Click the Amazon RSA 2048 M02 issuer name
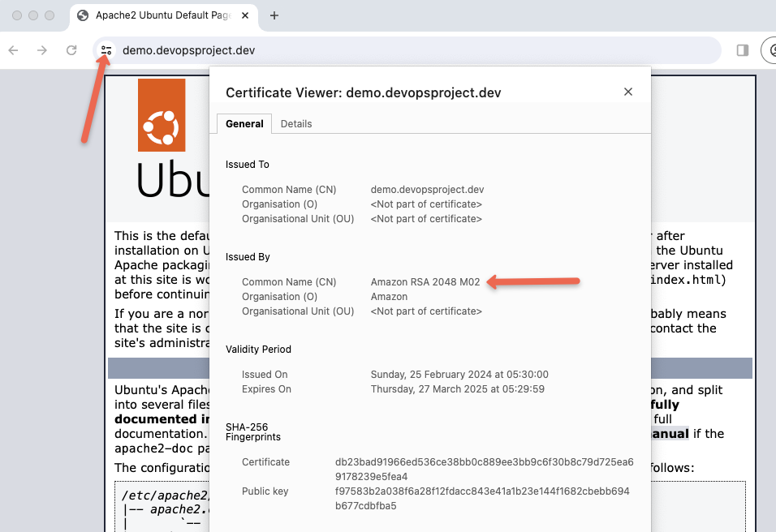This screenshot has width=776, height=532. click(x=425, y=282)
